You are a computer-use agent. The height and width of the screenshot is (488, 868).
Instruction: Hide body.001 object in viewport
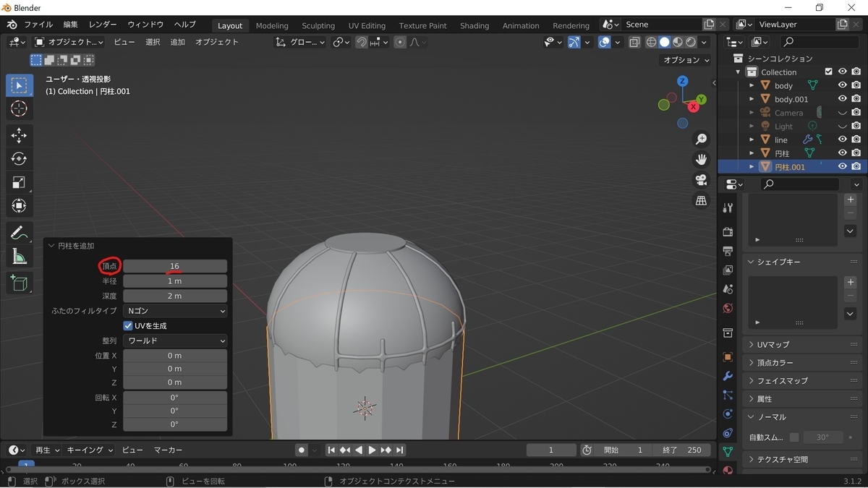coord(842,99)
